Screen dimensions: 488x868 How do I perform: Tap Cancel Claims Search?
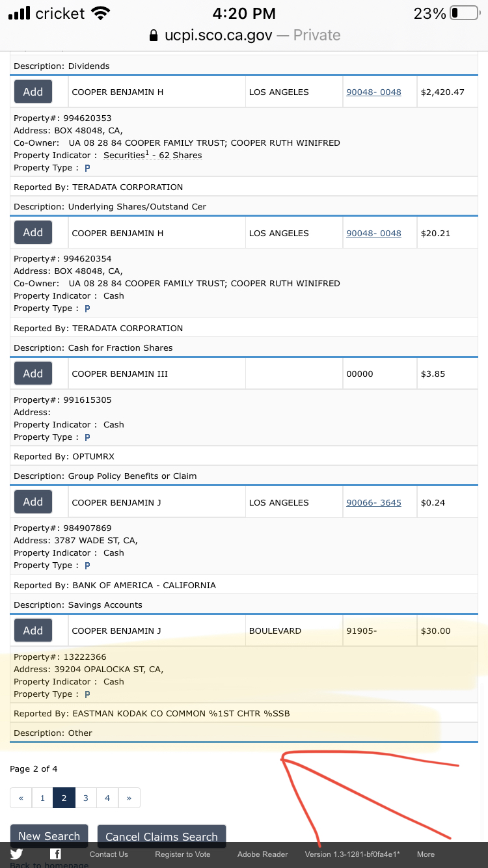(161, 837)
